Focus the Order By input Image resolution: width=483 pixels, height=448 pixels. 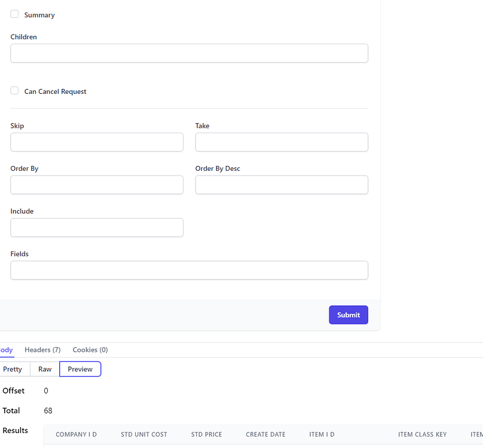pyautogui.click(x=97, y=185)
